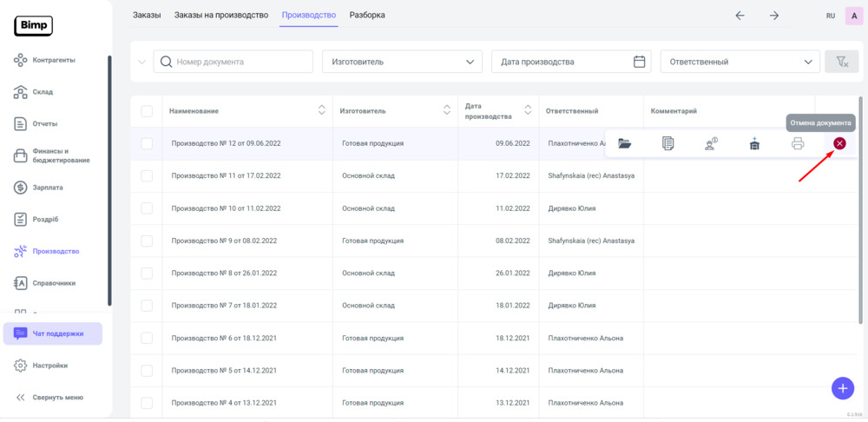This screenshot has width=868, height=422.
Task: Click the printer icon in row actions
Action: coord(798,144)
